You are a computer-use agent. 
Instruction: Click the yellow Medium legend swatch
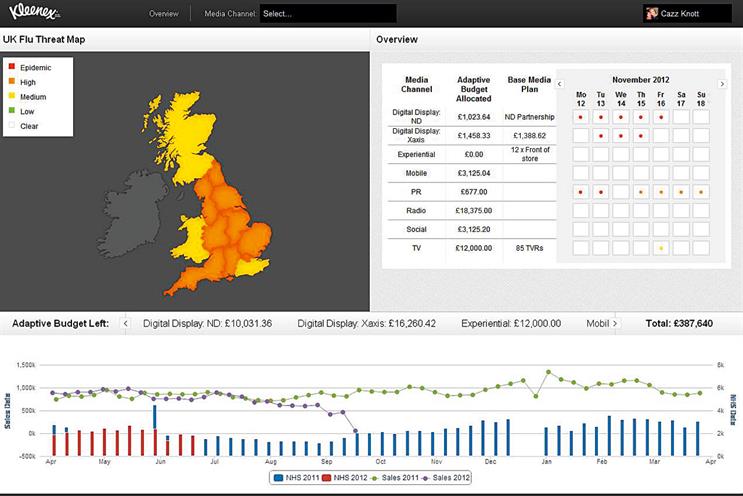click(12, 96)
